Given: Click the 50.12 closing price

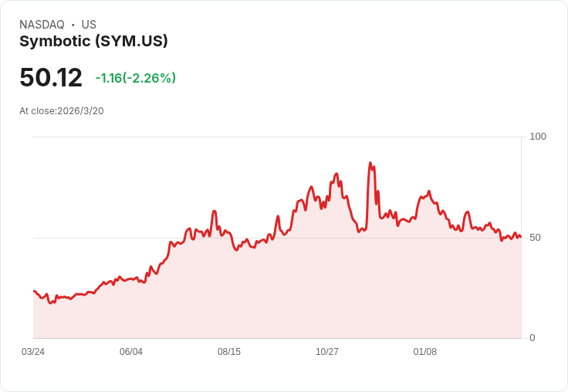Looking at the screenshot, I should pos(51,78).
